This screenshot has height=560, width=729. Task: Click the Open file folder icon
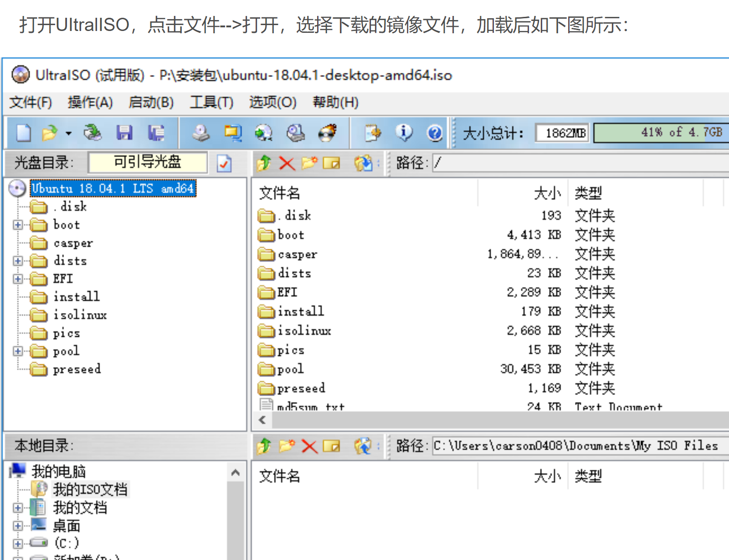[x=49, y=133]
